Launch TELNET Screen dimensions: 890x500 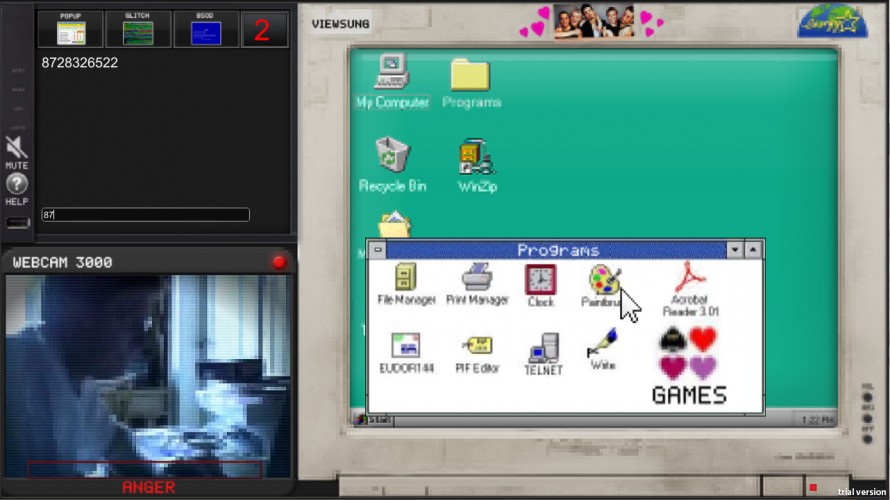(543, 354)
